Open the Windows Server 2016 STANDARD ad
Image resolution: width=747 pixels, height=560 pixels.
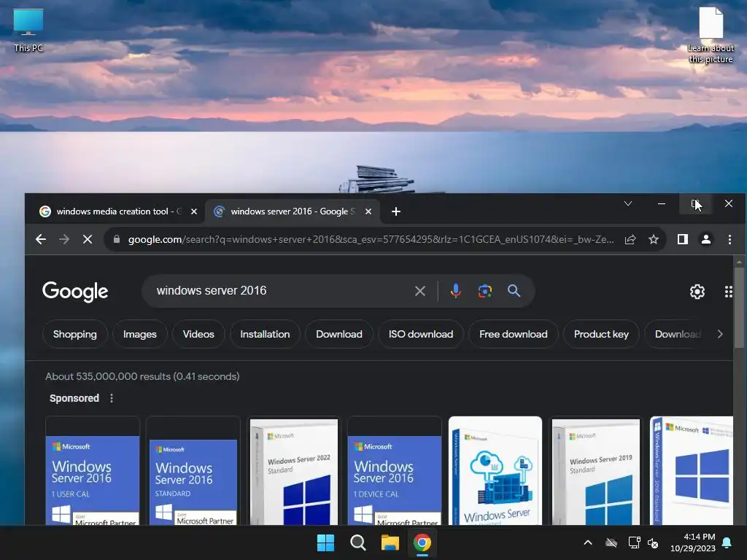pos(193,470)
